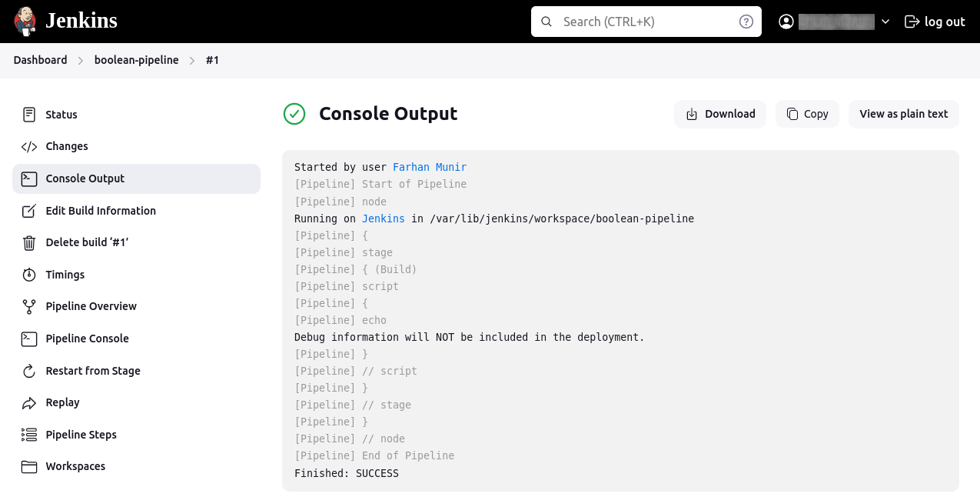
Task: Click the '[Pipeline] echo' line
Action: [341, 320]
